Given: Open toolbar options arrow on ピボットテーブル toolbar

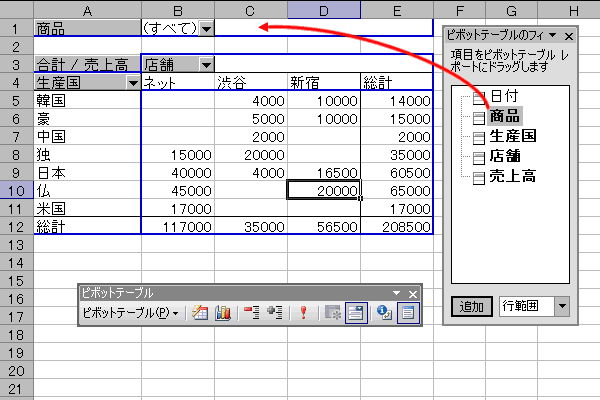Looking at the screenshot, I should tap(396, 293).
